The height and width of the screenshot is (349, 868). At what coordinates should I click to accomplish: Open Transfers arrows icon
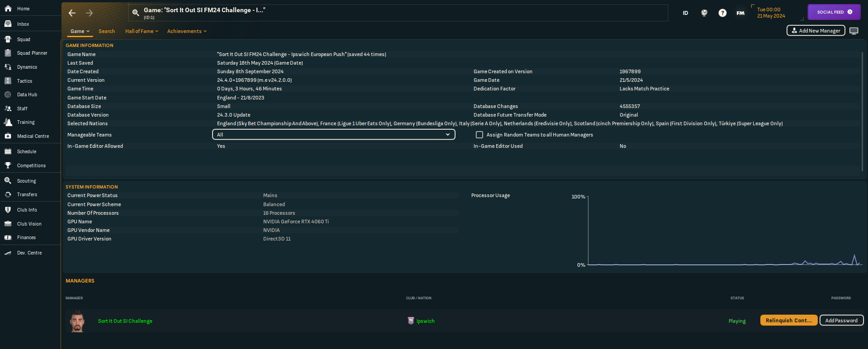pyautogui.click(x=8, y=194)
